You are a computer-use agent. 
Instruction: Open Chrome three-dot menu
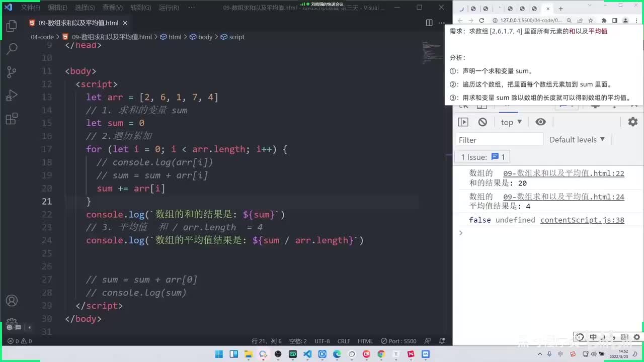[x=637, y=21]
